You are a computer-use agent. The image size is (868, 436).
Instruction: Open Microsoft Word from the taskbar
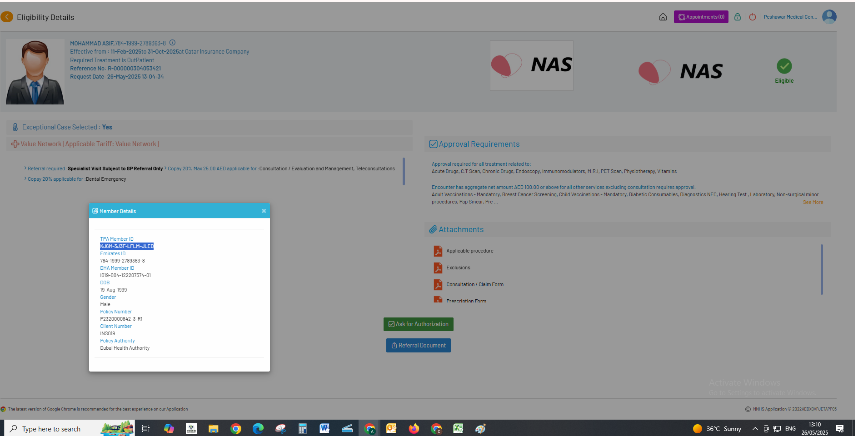coord(324,428)
